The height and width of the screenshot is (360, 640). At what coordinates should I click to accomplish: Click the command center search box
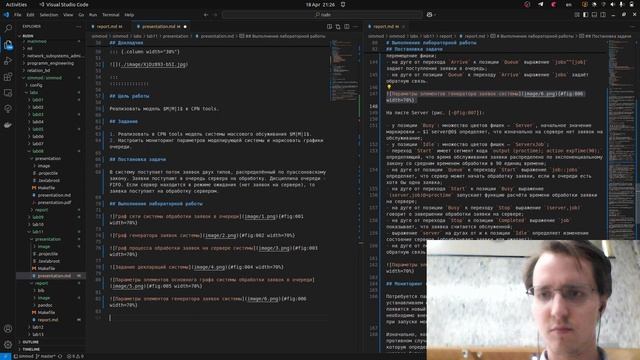[x=322, y=15]
